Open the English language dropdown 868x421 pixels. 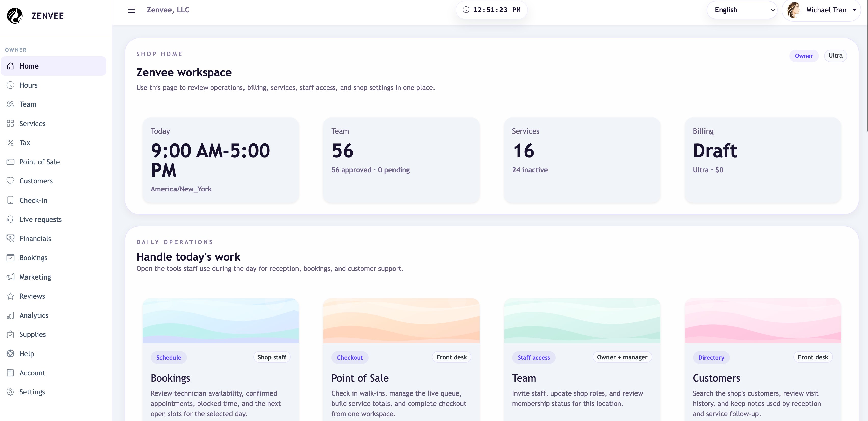[742, 10]
